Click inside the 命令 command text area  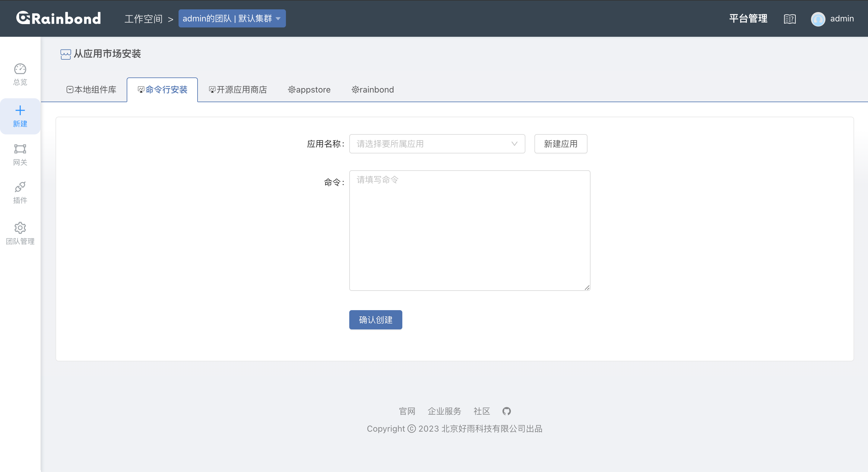[470, 230]
